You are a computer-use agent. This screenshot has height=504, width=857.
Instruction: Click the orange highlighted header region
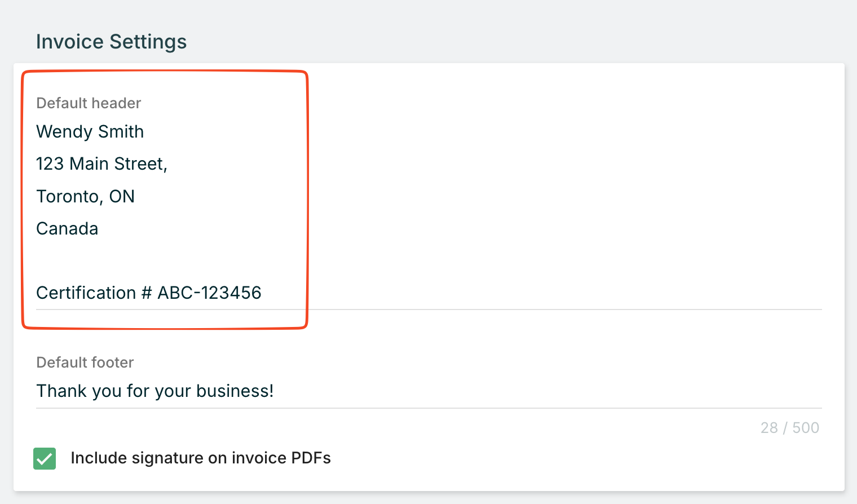pyautogui.click(x=164, y=197)
